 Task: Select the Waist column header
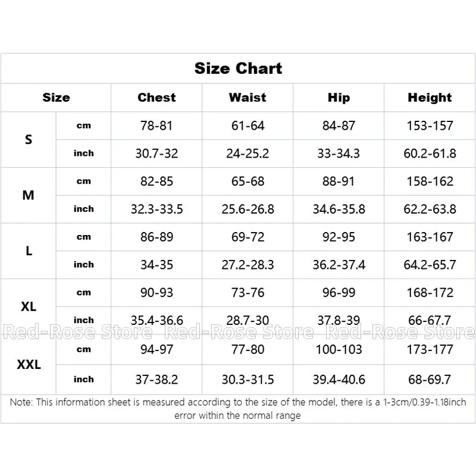pos(248,98)
